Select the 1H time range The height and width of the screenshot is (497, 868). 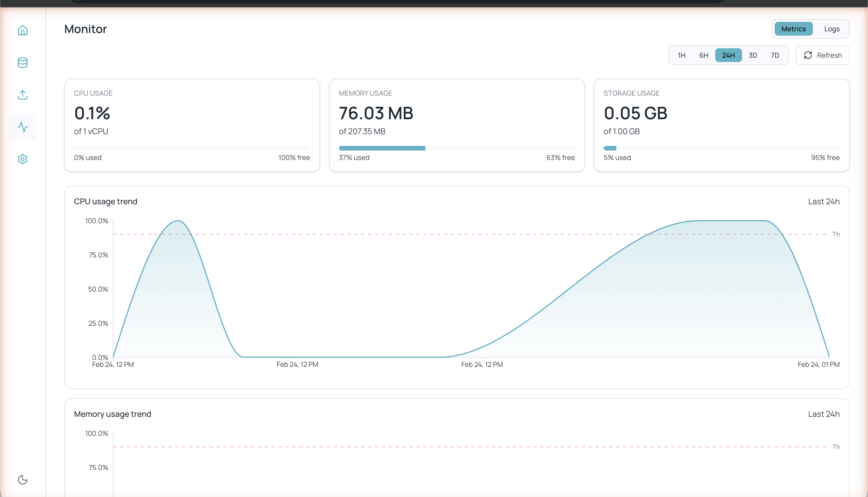point(681,55)
